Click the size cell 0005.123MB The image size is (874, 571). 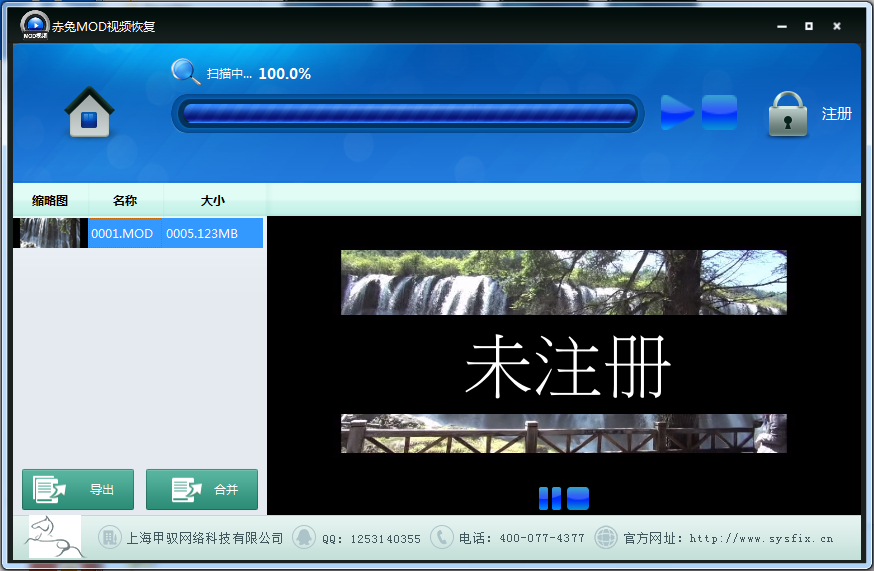click(x=202, y=234)
